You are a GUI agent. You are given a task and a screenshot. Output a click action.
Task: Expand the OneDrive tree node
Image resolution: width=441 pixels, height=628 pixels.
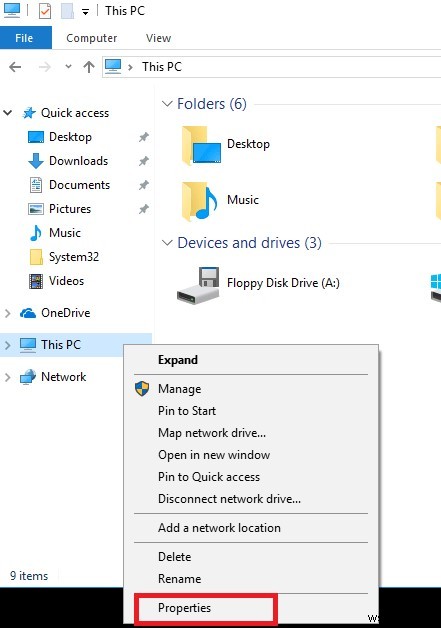tap(8, 313)
